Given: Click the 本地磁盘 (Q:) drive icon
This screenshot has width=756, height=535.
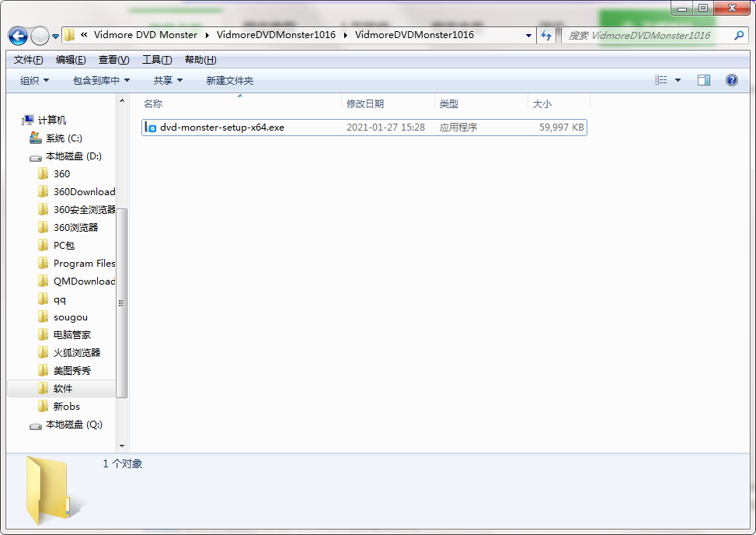Looking at the screenshot, I should [36, 425].
